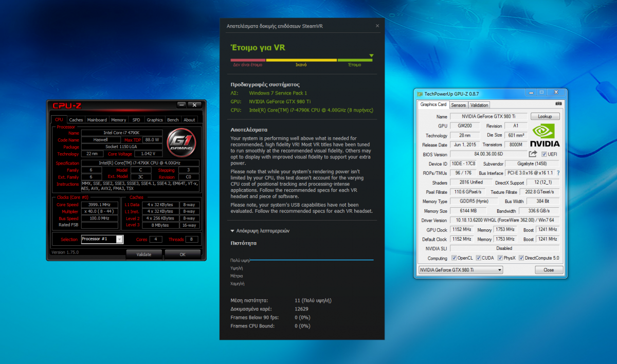The width and height of the screenshot is (617, 364).
Task: Click the green VR readiness marker arrow
Action: coord(371,55)
